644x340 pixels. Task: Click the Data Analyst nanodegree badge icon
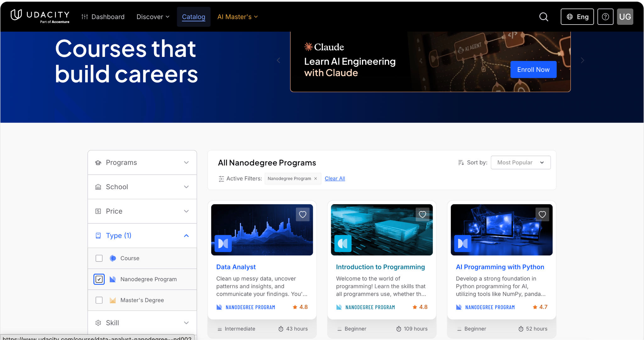click(223, 244)
